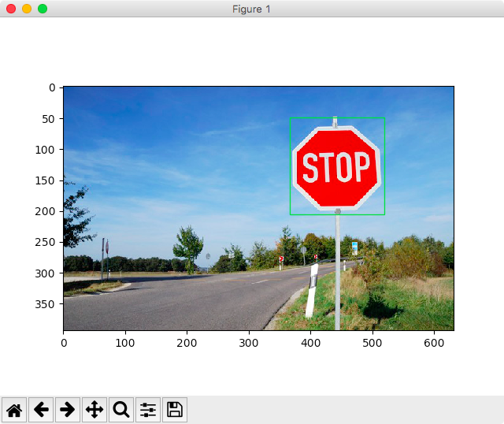
Task: Click the STOP sign in the plot
Action: pyautogui.click(x=336, y=167)
